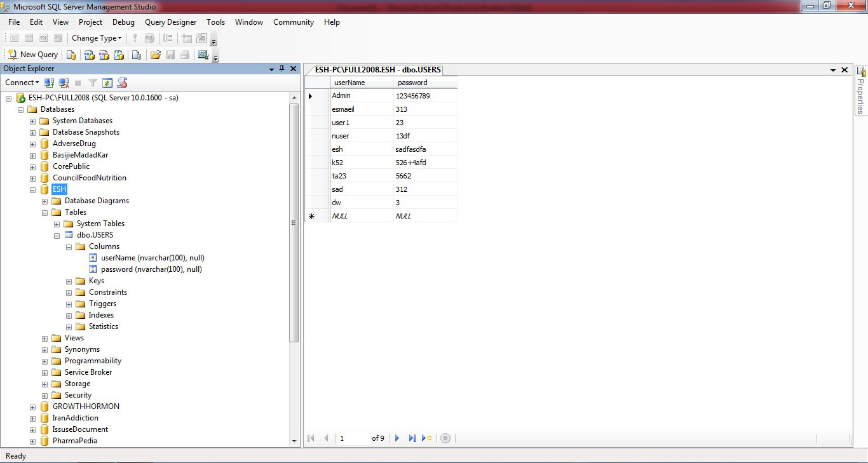The width and height of the screenshot is (868, 463).
Task: Open File folder icon in toolbar
Action: (x=155, y=55)
